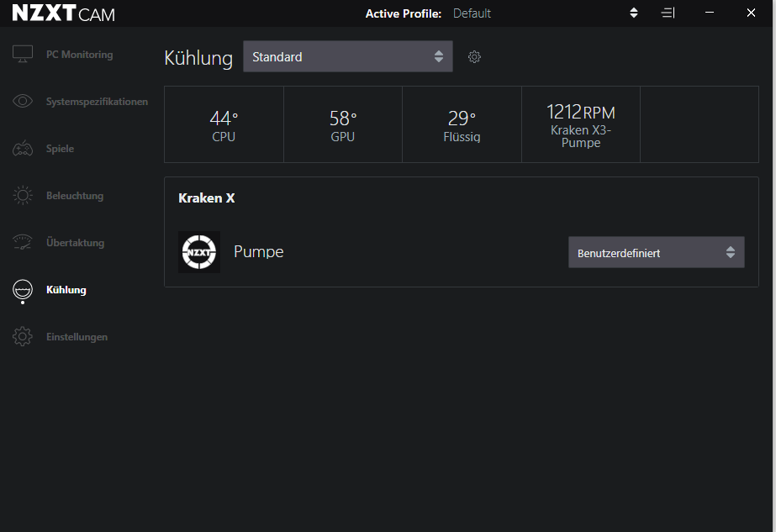
Task: Open the Beleuchtung menu entry
Action: [x=75, y=196]
